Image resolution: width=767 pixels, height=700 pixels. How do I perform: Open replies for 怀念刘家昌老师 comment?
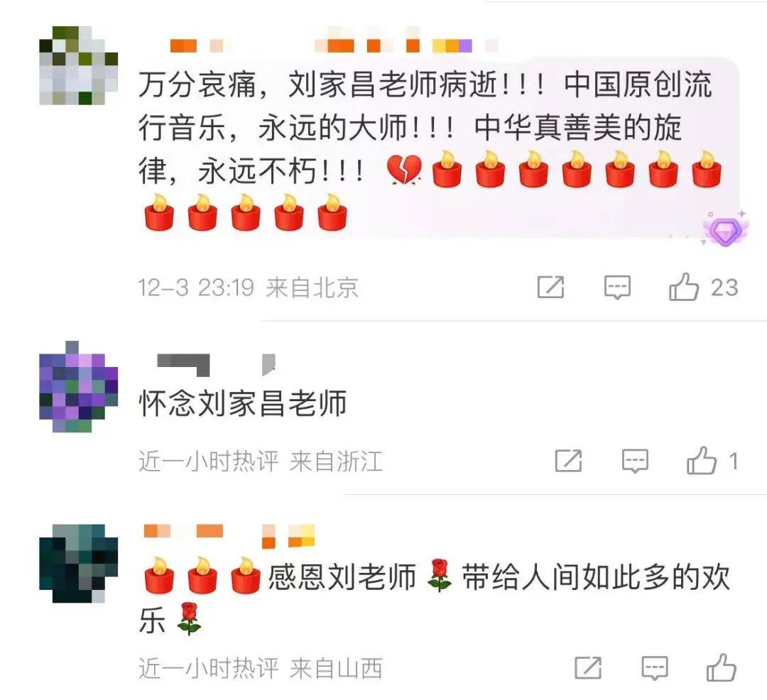pos(635,461)
